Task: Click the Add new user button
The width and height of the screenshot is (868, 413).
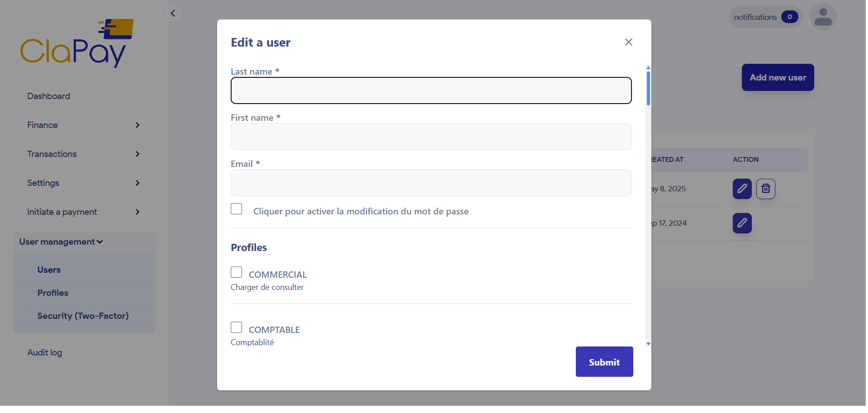Action: [777, 77]
